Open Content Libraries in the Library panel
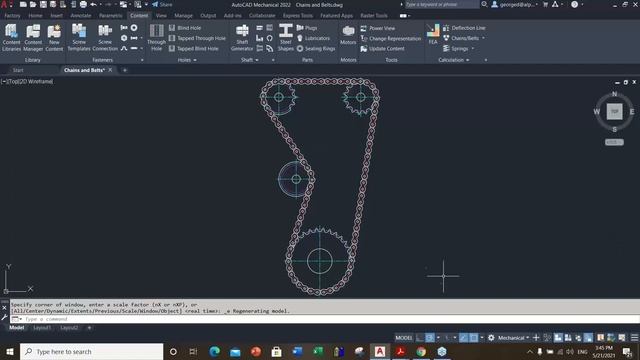The width and height of the screenshot is (640, 360). pyautogui.click(x=11, y=37)
